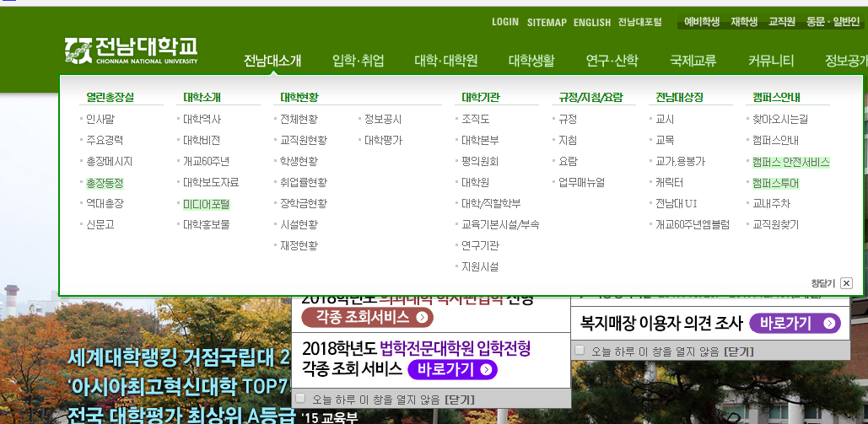The height and width of the screenshot is (424, 868).
Task: Check the right popup's 오늘 하루 이 창을 열지 않음 box
Action: click(580, 350)
